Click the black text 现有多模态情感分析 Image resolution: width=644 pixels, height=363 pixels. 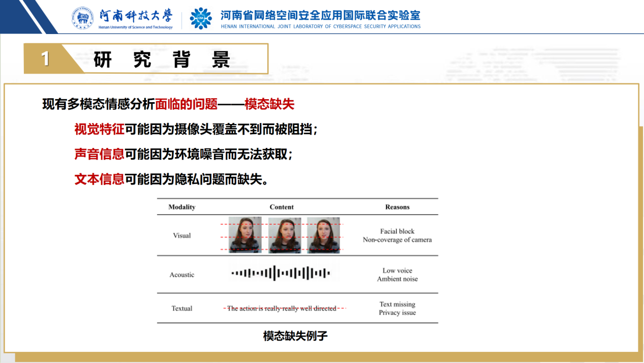click(x=99, y=104)
